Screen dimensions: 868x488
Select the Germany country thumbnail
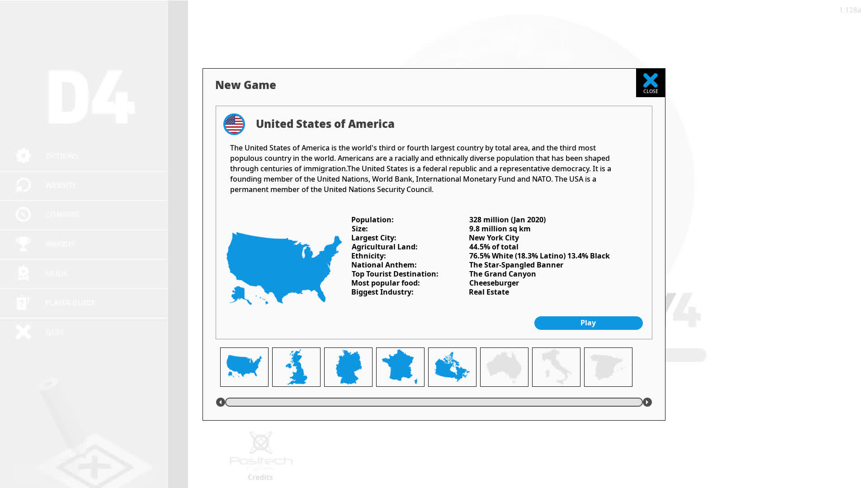(x=348, y=366)
